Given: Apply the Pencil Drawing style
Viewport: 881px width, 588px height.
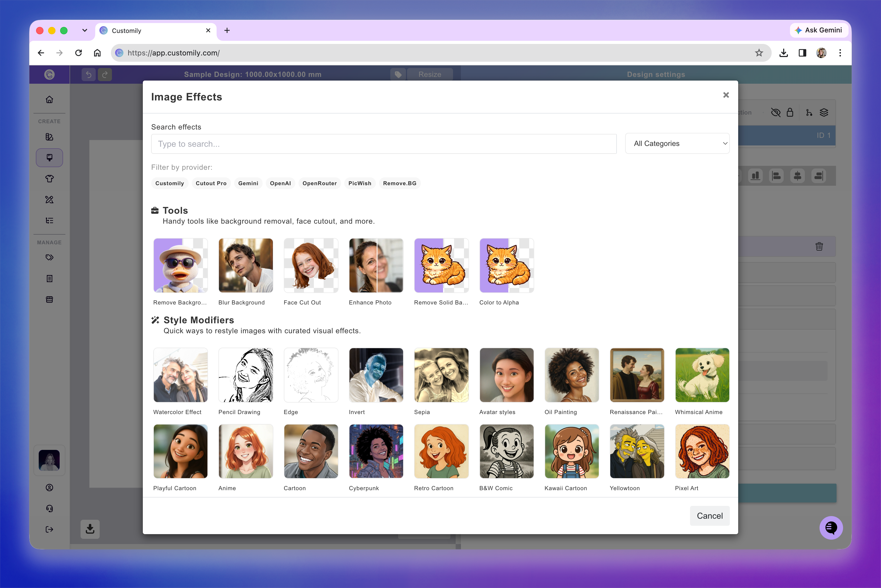Looking at the screenshot, I should click(246, 375).
